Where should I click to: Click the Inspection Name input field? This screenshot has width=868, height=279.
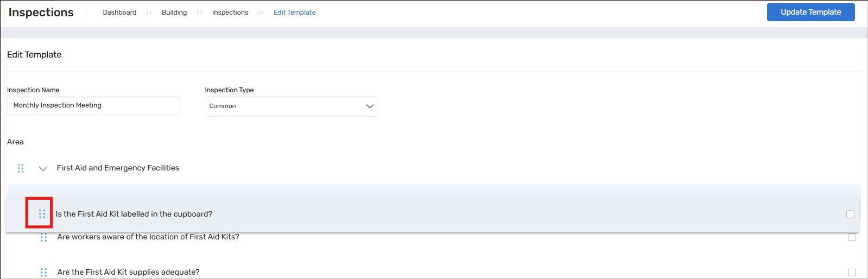[93, 105]
